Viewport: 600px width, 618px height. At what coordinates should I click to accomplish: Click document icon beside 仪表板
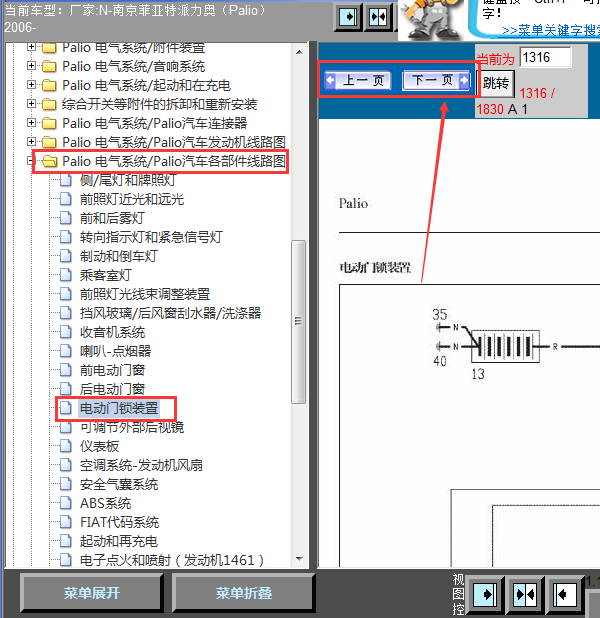[x=65, y=446]
